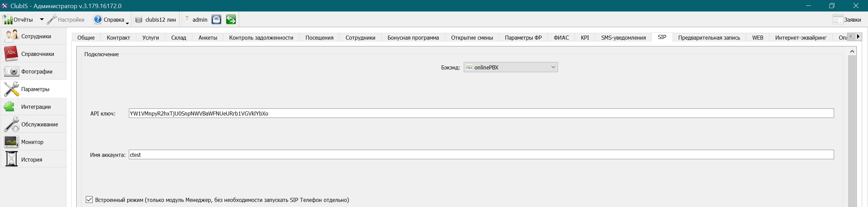Select the SIP tab
This screenshot has height=207, width=868.
[662, 37]
